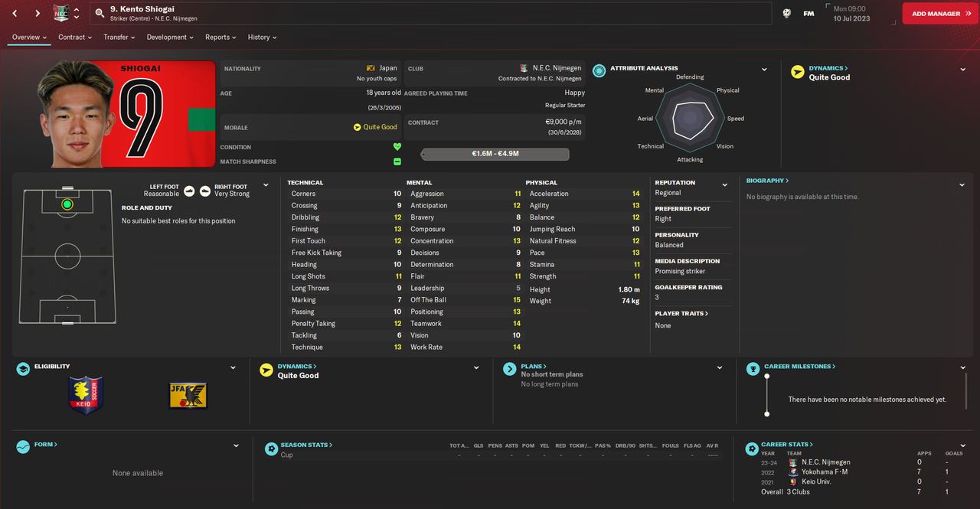Click the attribute analysis radar chart
Screen dimensions: 980x509
(x=690, y=119)
